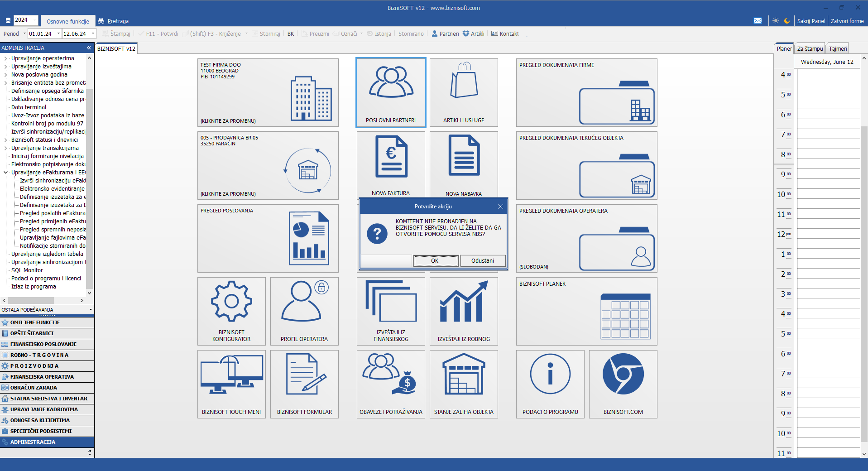Select SQL Monitor in the tree
The width and height of the screenshot is (868, 471).
27,270
